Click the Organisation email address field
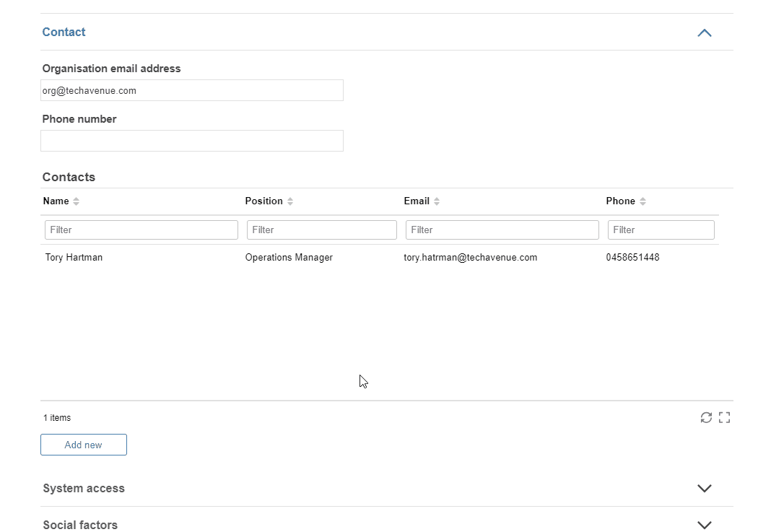Screen dimensions: 771x532 coord(192,90)
